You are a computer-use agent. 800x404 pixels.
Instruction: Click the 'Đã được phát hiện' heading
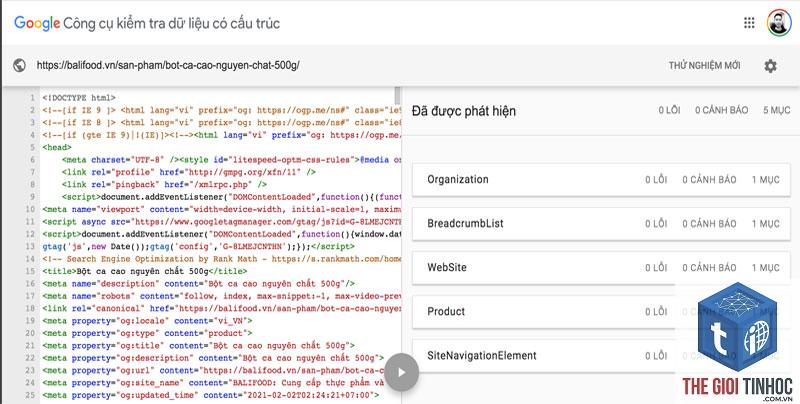pyautogui.click(x=464, y=111)
